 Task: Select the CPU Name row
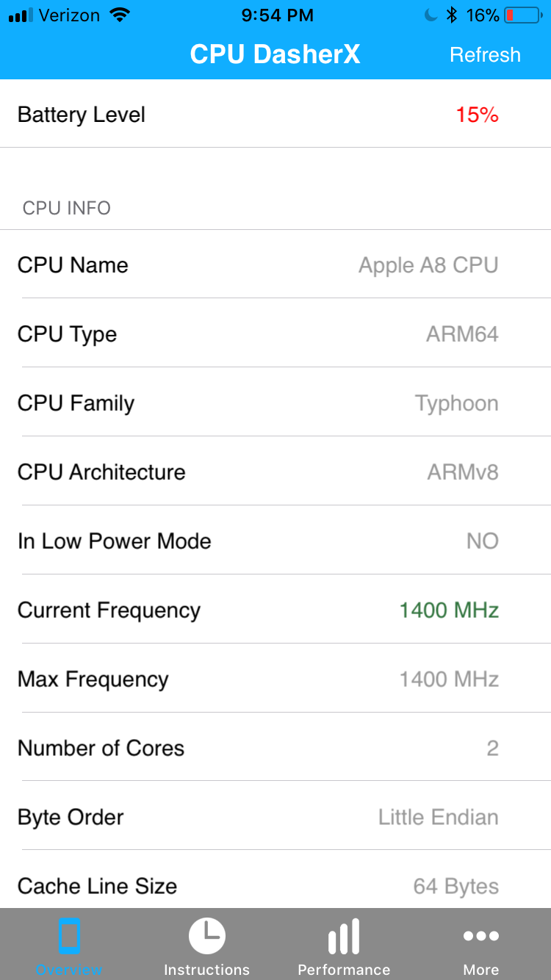point(275,264)
